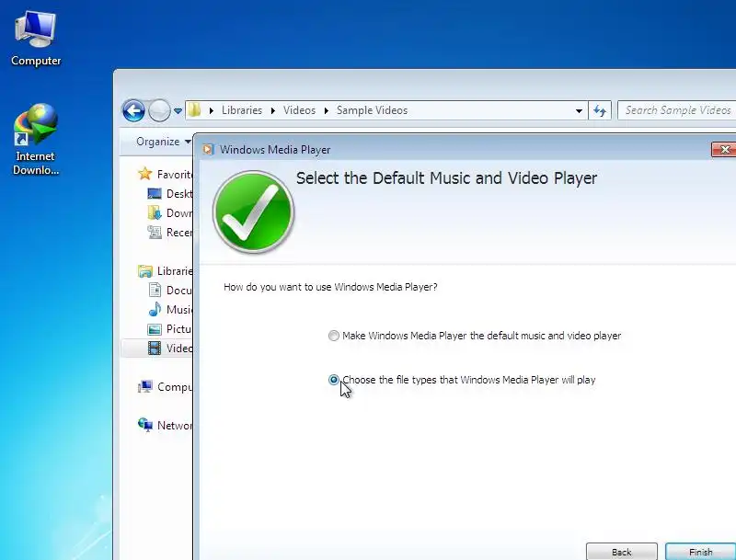736x560 pixels.
Task: Open the Organize menu in Explorer
Action: [x=164, y=142]
